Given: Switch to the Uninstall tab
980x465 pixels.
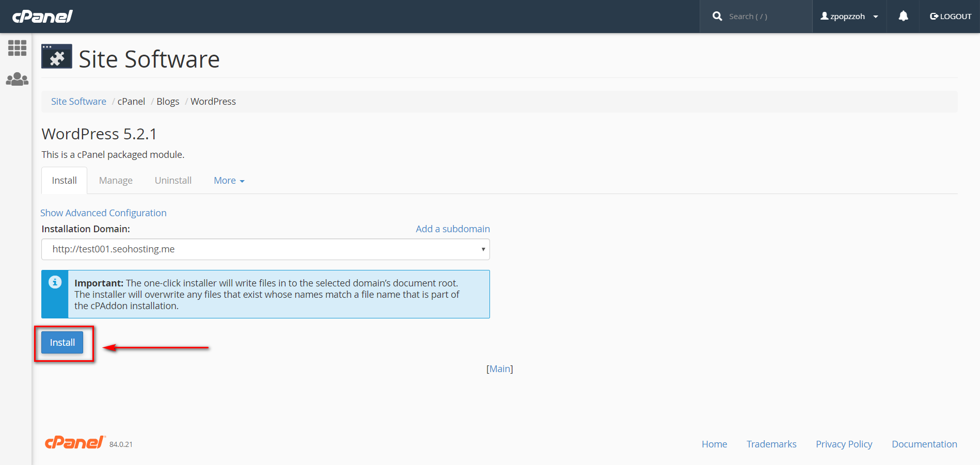Looking at the screenshot, I should (x=173, y=181).
